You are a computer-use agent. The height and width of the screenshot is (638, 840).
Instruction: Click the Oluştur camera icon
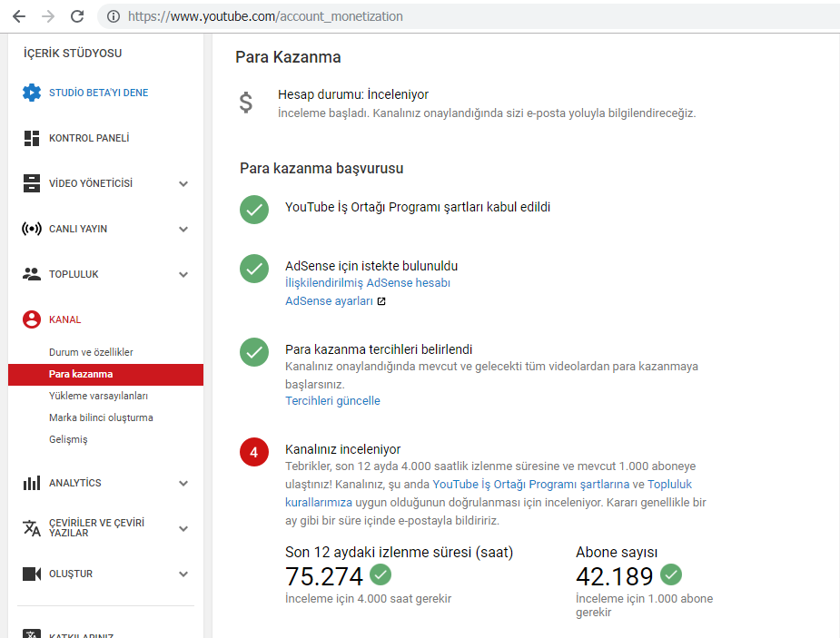point(32,574)
